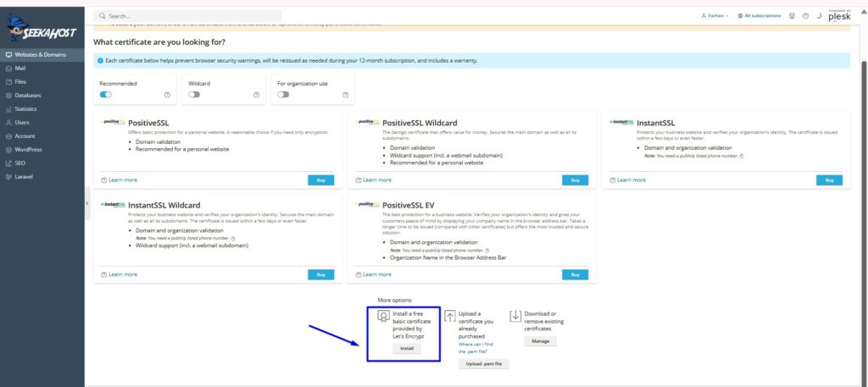Screen dimensions: 868x387
Task: Click 'Organization Name in the Browser Address Bar' text
Action: point(448,257)
